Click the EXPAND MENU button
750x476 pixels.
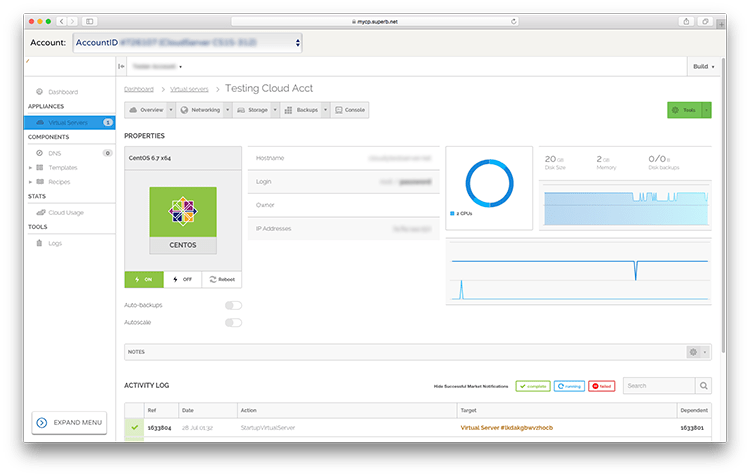click(69, 423)
